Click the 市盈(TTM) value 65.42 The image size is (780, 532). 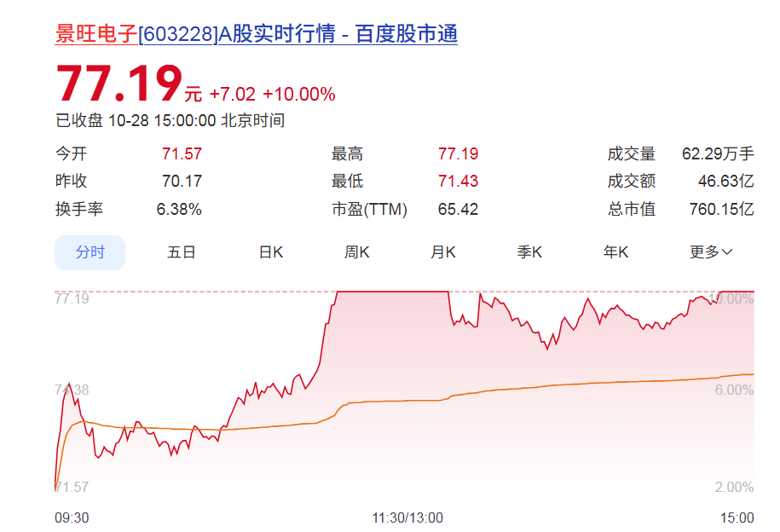click(458, 209)
